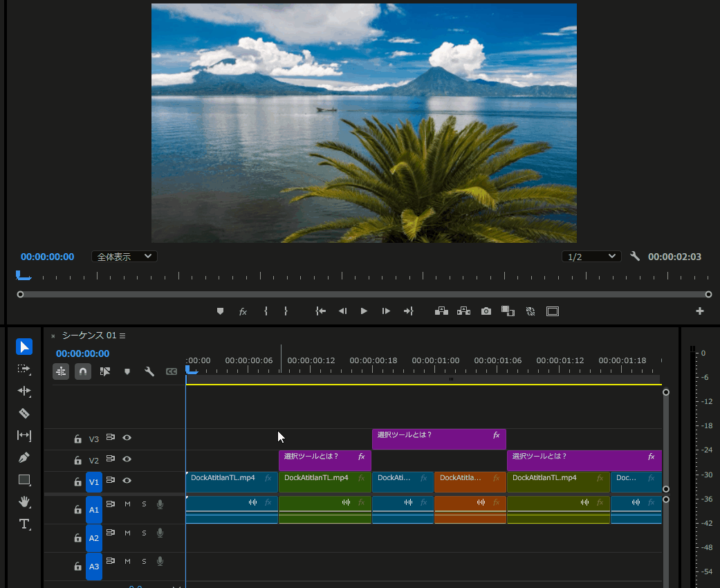The height and width of the screenshot is (588, 720).
Task: Play the sequence
Action: pos(364,311)
